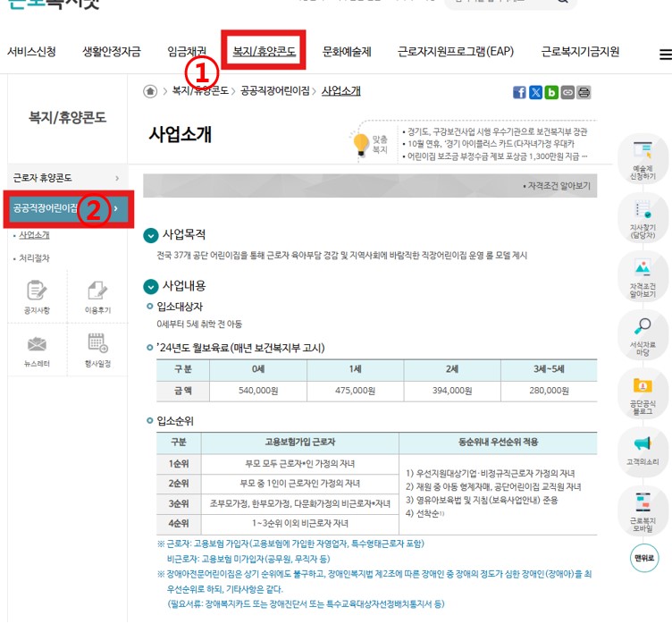Open the 근로자지원프로그램(EAP) menu
Image resolution: width=672 pixels, height=624 pixels.
tap(456, 52)
